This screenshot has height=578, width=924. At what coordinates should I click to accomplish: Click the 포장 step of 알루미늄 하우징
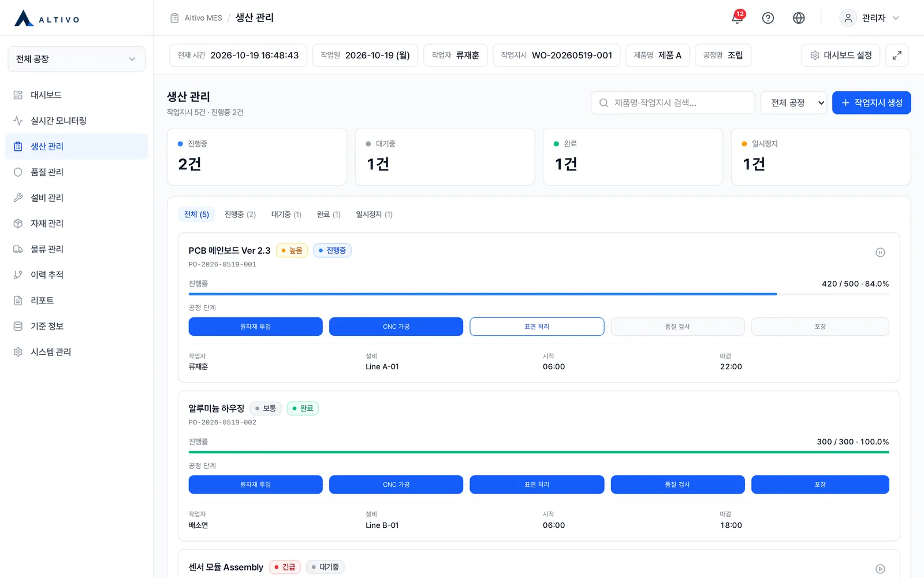point(820,484)
